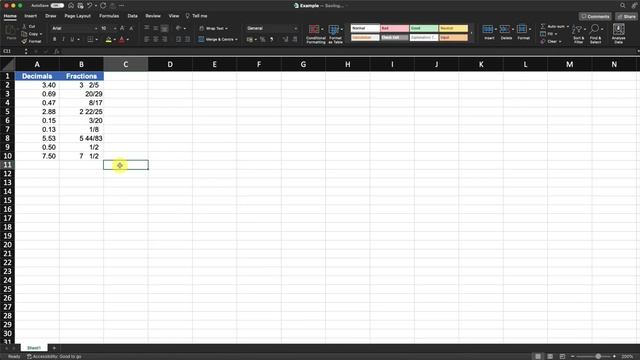640x360 pixels.
Task: Apply the Bad cell style
Action: click(x=395, y=28)
